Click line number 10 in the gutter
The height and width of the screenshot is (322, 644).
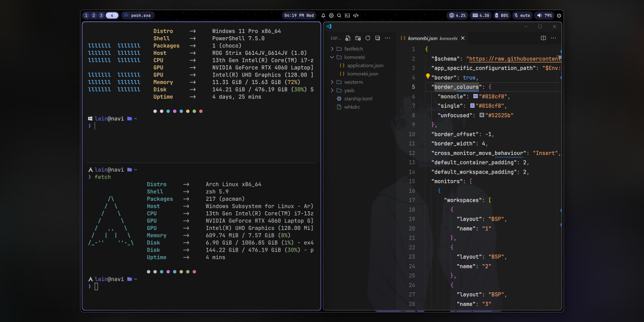point(412,134)
